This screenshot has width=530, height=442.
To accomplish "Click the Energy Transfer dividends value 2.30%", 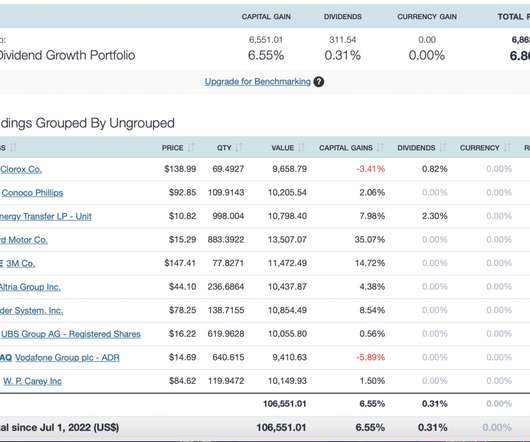I will tap(435, 216).
